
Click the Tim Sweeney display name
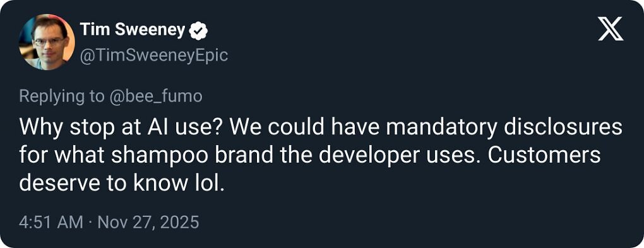point(132,30)
